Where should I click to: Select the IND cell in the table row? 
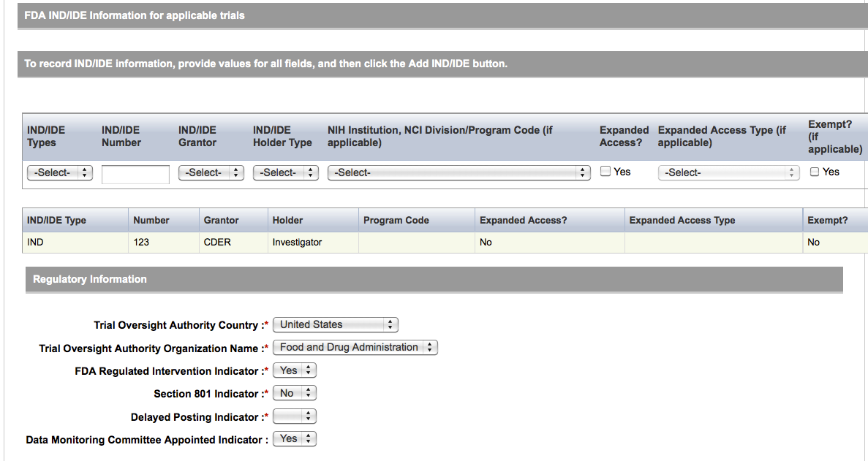(75, 242)
